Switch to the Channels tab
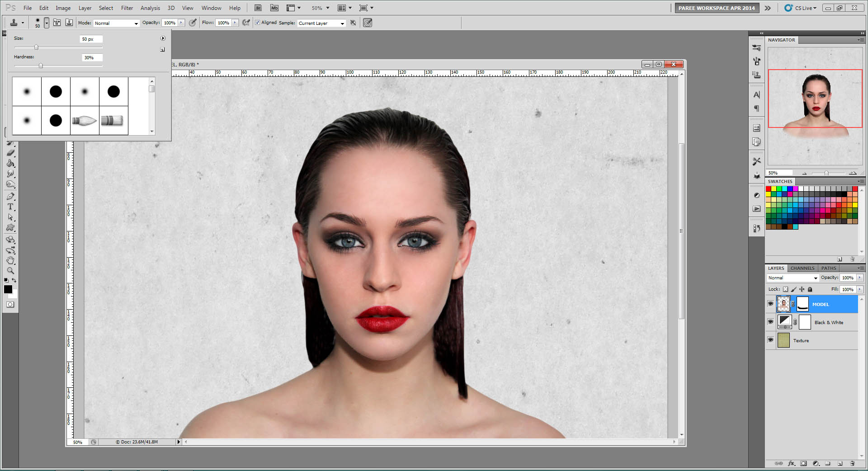Screen dimensions: 868x471 pyautogui.click(x=802, y=268)
